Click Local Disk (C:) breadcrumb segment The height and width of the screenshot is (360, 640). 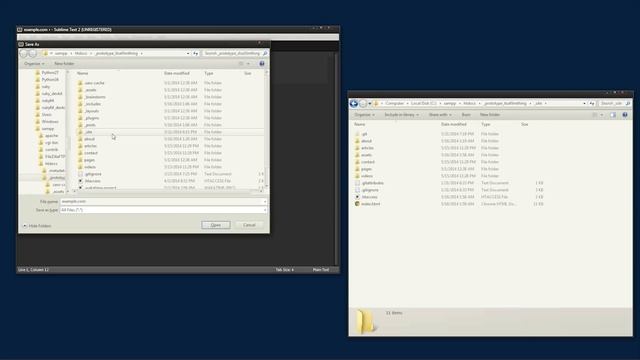click(424, 104)
